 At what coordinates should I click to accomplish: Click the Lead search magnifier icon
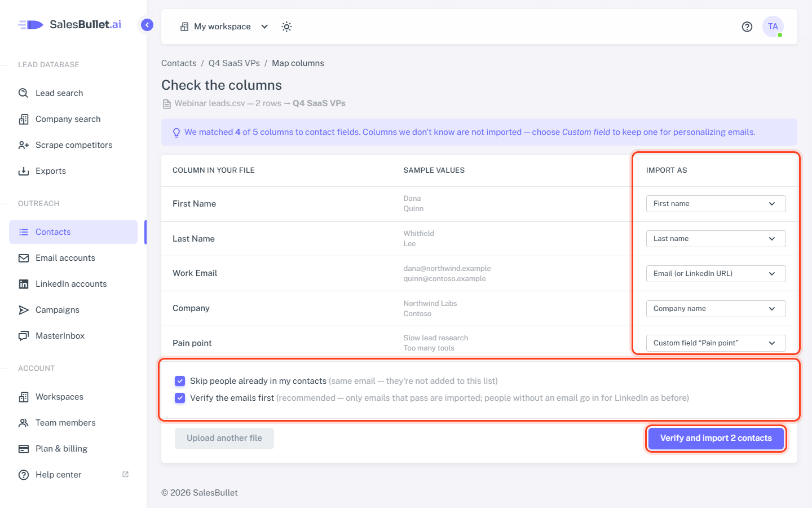click(24, 93)
